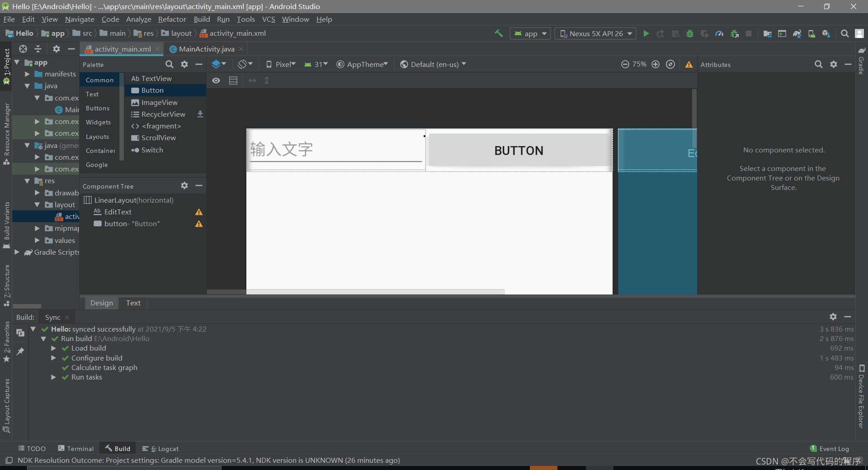
Task: Open Project Structure from main toolbar
Action: 767,33
